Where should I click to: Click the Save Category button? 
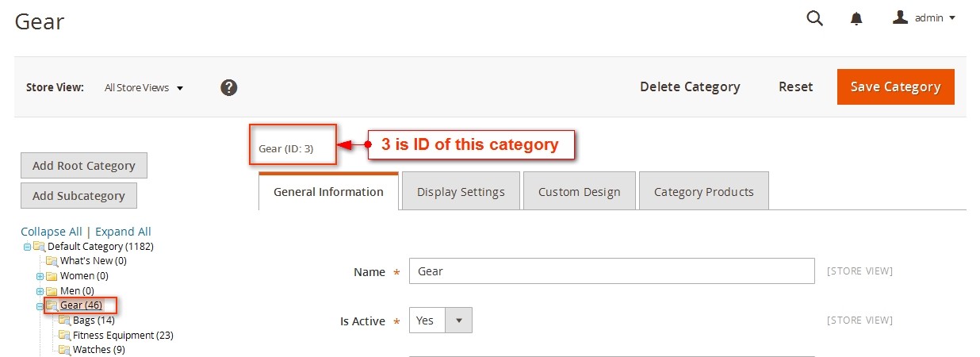895,86
